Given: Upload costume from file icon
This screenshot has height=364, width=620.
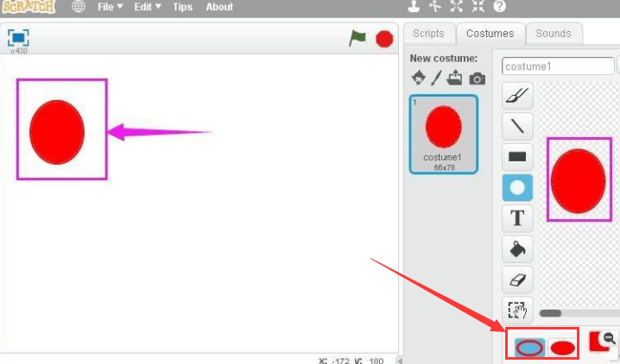Looking at the screenshot, I should (x=455, y=78).
